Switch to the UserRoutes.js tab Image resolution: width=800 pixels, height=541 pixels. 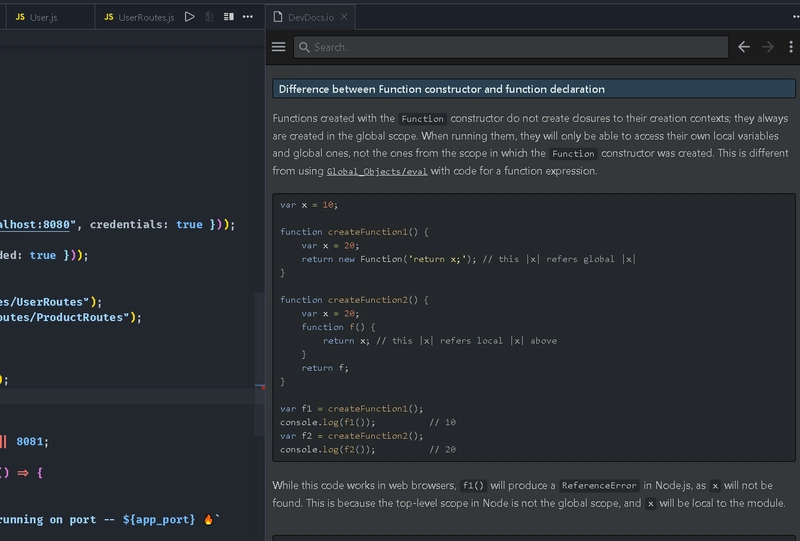[139, 17]
